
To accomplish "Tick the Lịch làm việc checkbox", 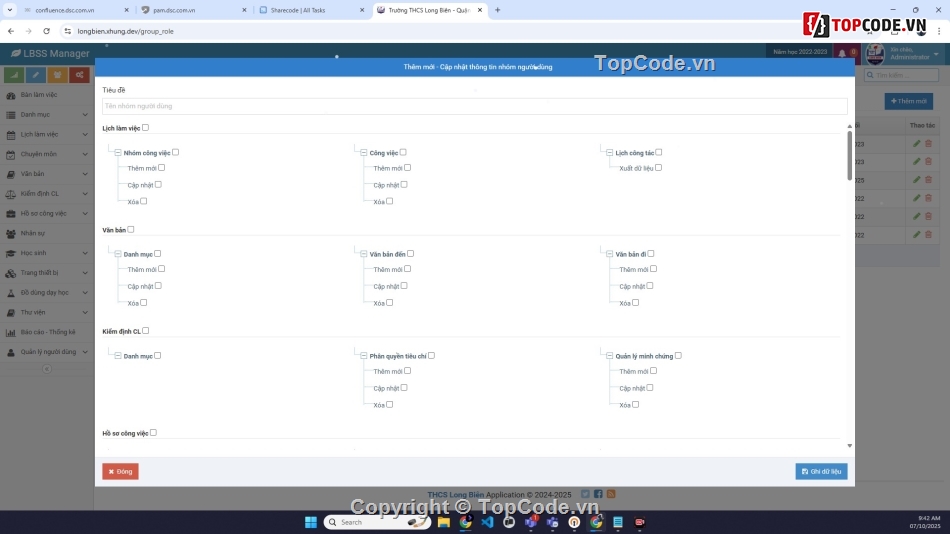I will (145, 128).
